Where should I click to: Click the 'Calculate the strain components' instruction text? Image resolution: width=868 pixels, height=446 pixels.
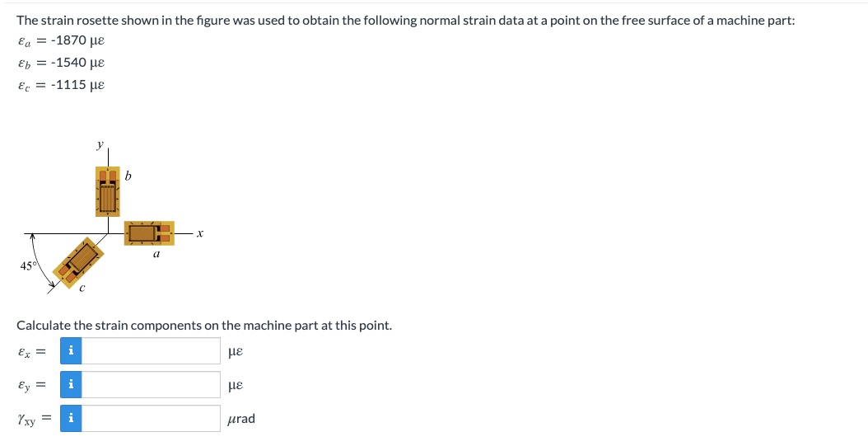point(204,325)
